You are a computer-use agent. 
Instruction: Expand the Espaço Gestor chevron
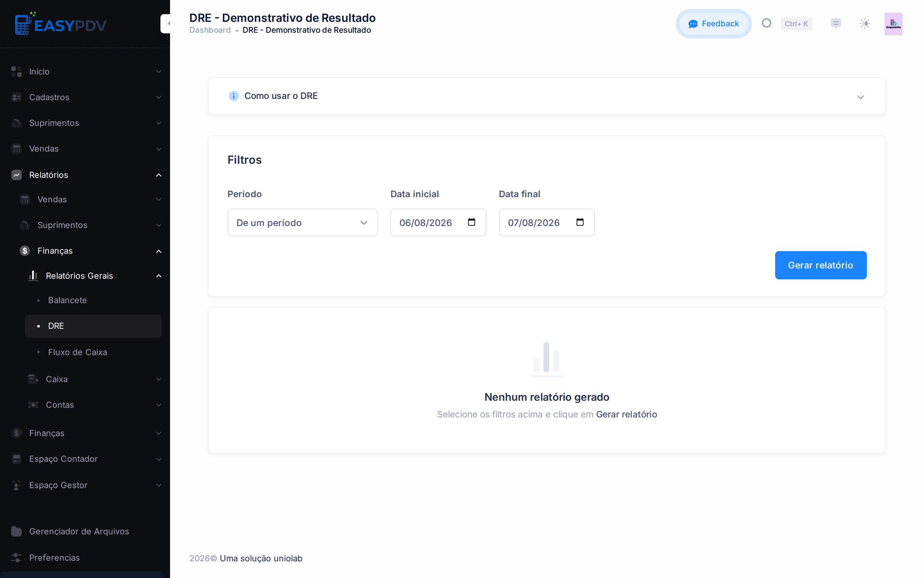pos(159,485)
